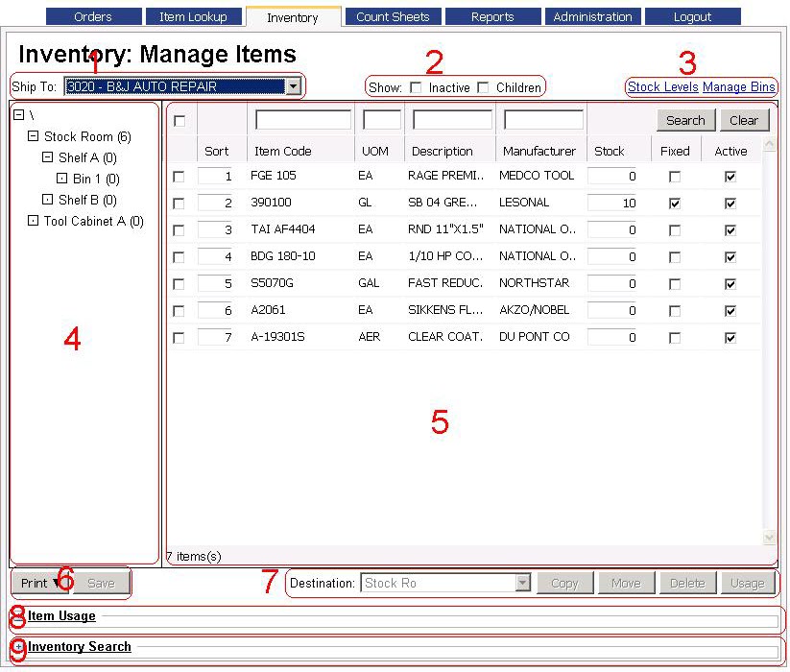Image resolution: width=790 pixels, height=672 pixels.
Task: Open the Stock Levels link
Action: 662,87
